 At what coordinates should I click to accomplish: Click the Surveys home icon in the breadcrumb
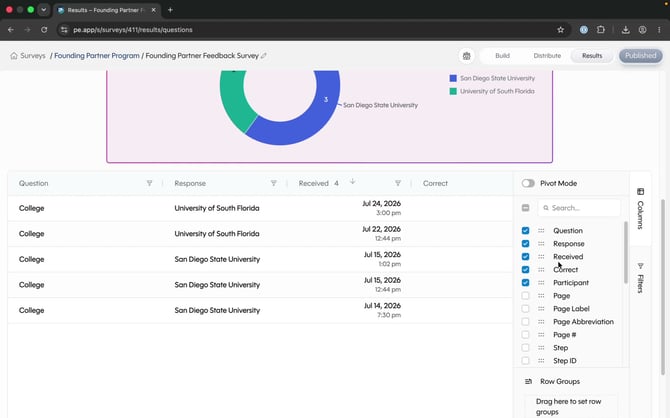[14, 56]
